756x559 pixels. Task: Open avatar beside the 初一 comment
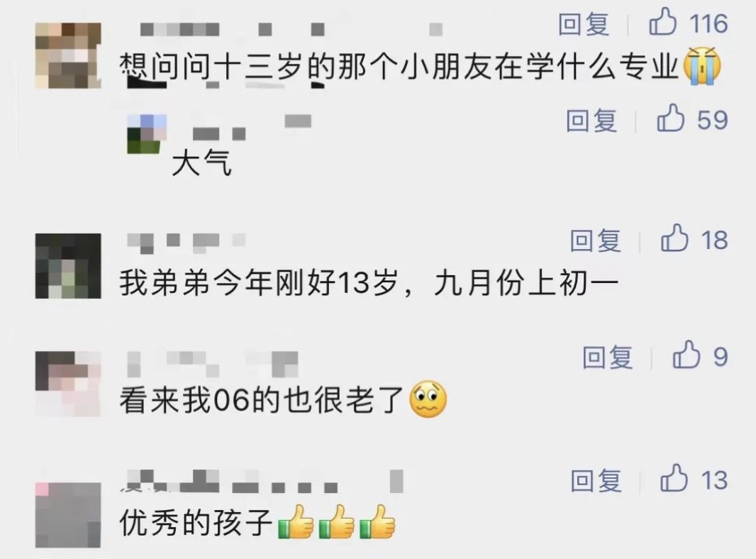coord(68,266)
